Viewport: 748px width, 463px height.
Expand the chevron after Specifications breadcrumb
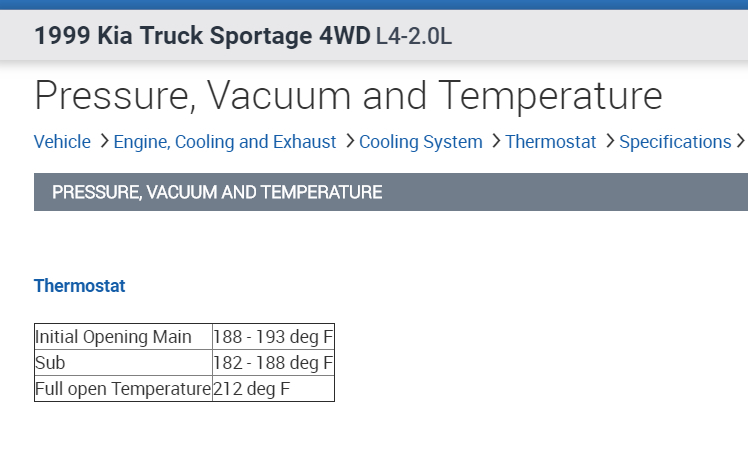coord(741,141)
